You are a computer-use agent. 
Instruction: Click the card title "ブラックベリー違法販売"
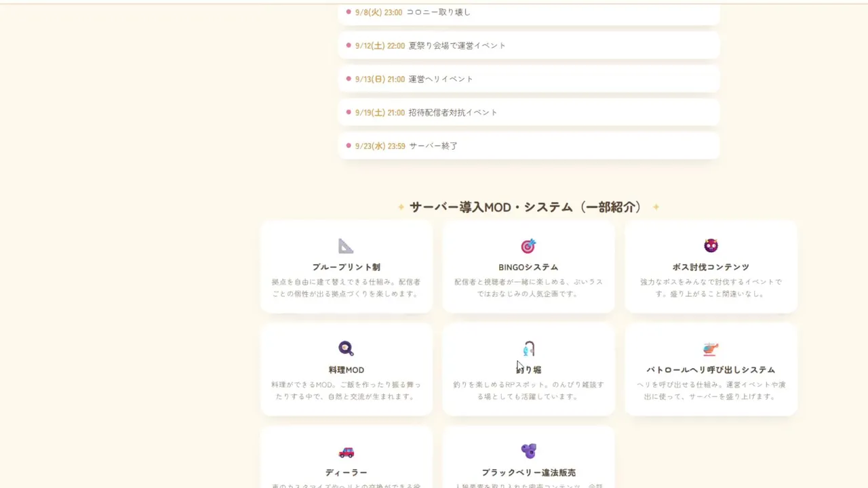pyautogui.click(x=528, y=472)
